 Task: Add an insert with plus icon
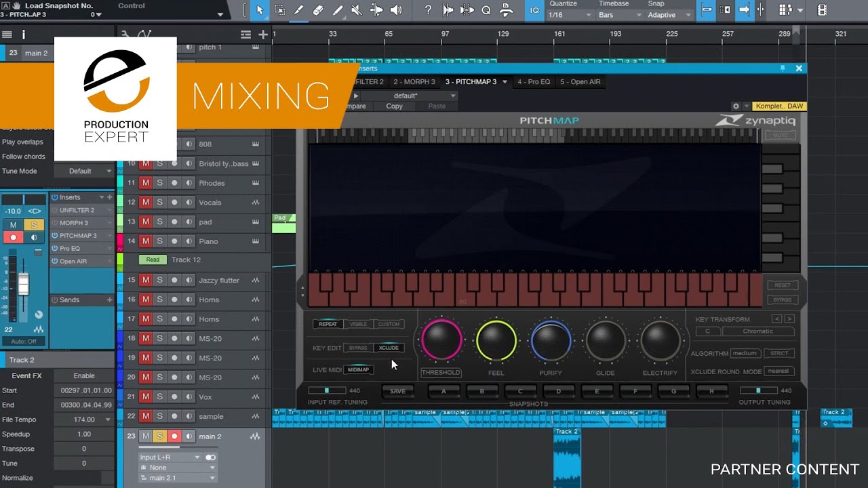pyautogui.click(x=110, y=197)
